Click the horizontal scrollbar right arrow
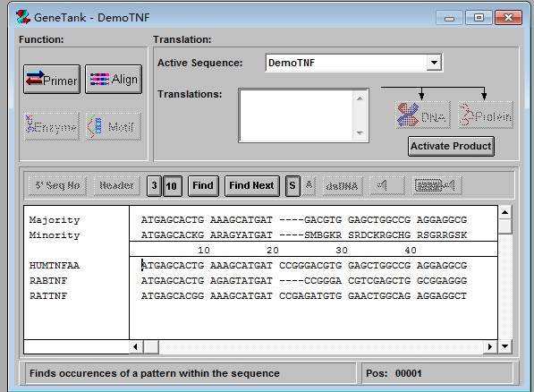 [490, 346]
